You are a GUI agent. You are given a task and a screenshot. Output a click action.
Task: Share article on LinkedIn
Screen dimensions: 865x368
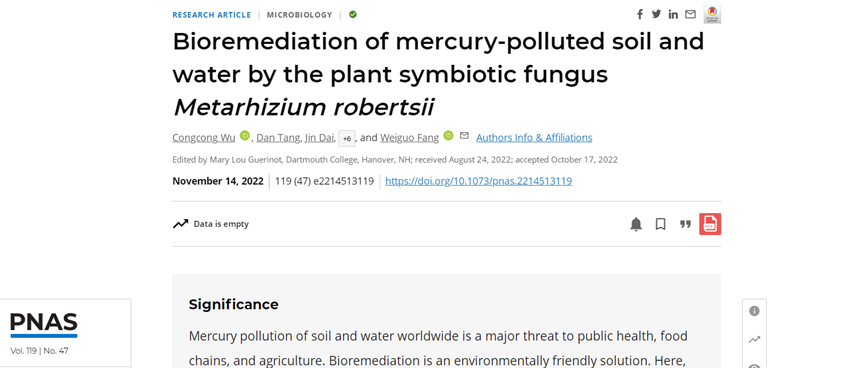pyautogui.click(x=673, y=14)
